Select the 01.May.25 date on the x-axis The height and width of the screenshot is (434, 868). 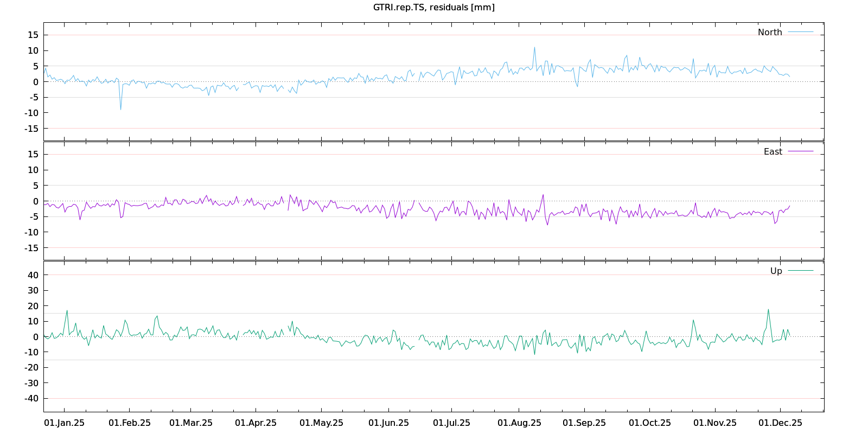pyautogui.click(x=321, y=423)
